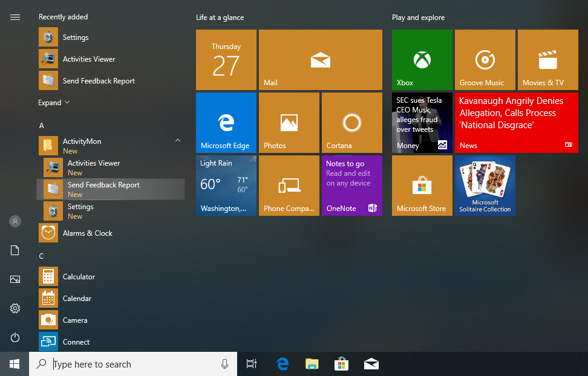Viewport: 588px width, 376px height.
Task: Click the Power icon in left sidebar
Action: [15, 337]
